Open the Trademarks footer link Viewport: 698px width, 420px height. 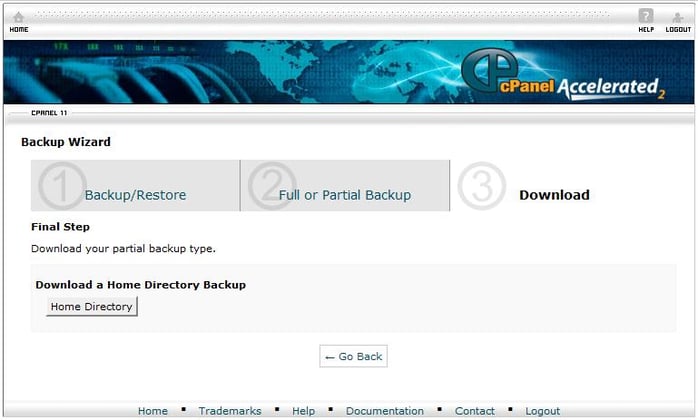point(230,411)
